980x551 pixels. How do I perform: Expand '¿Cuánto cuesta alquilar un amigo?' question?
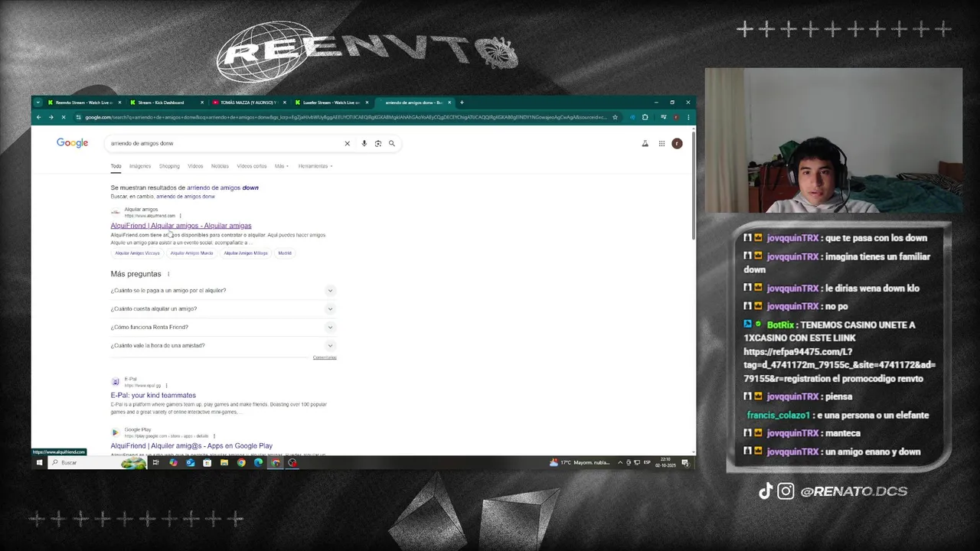pos(223,309)
